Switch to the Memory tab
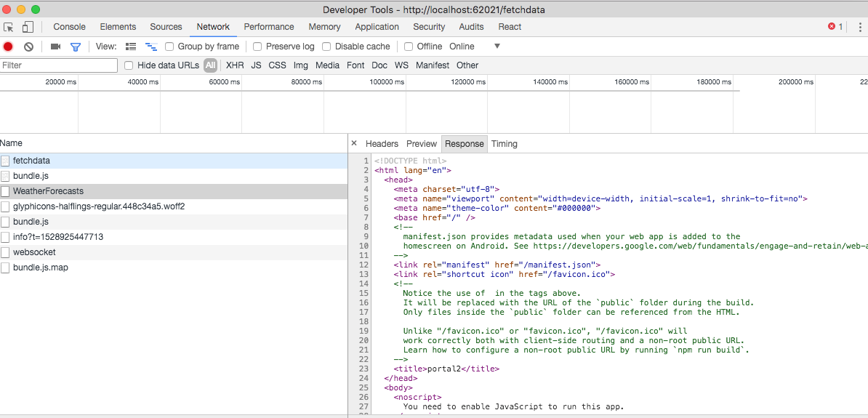This screenshot has width=868, height=418. click(324, 27)
